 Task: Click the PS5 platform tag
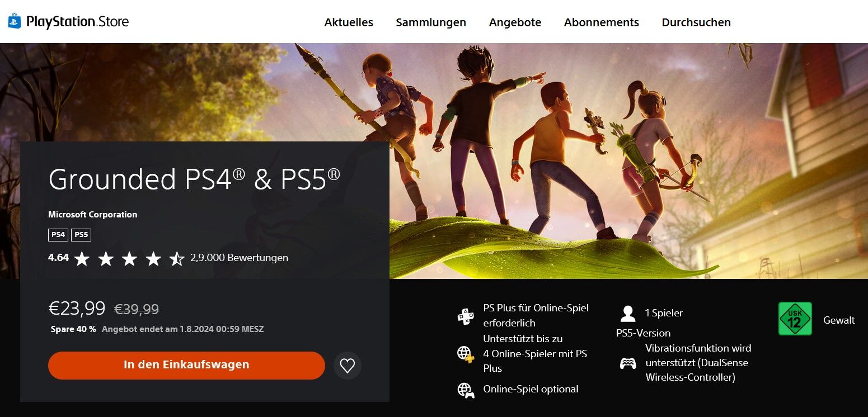pos(81,235)
